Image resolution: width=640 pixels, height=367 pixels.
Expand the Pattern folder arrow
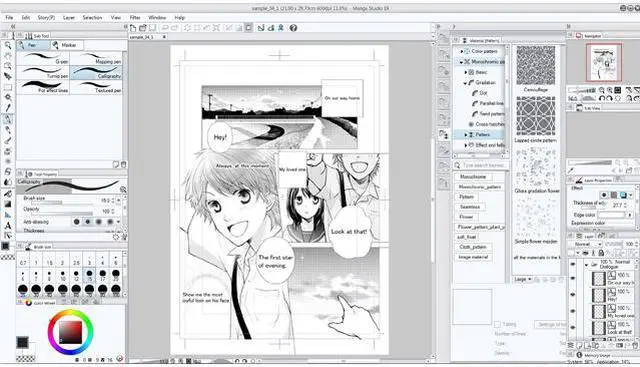pyautogui.click(x=466, y=134)
